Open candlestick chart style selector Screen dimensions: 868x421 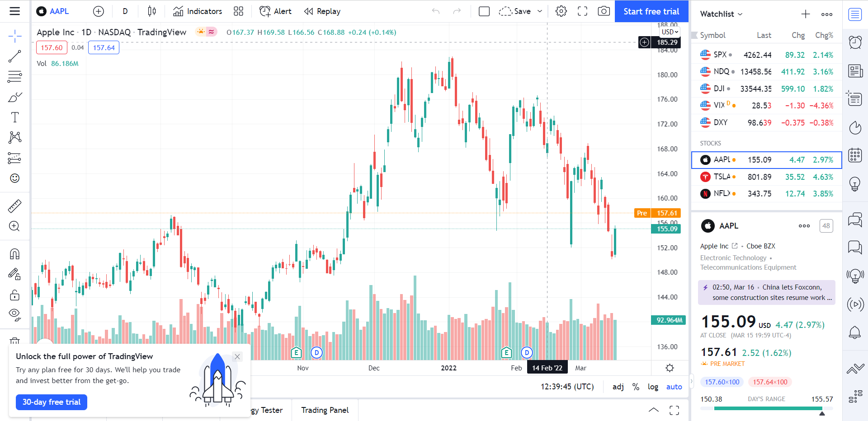152,11
